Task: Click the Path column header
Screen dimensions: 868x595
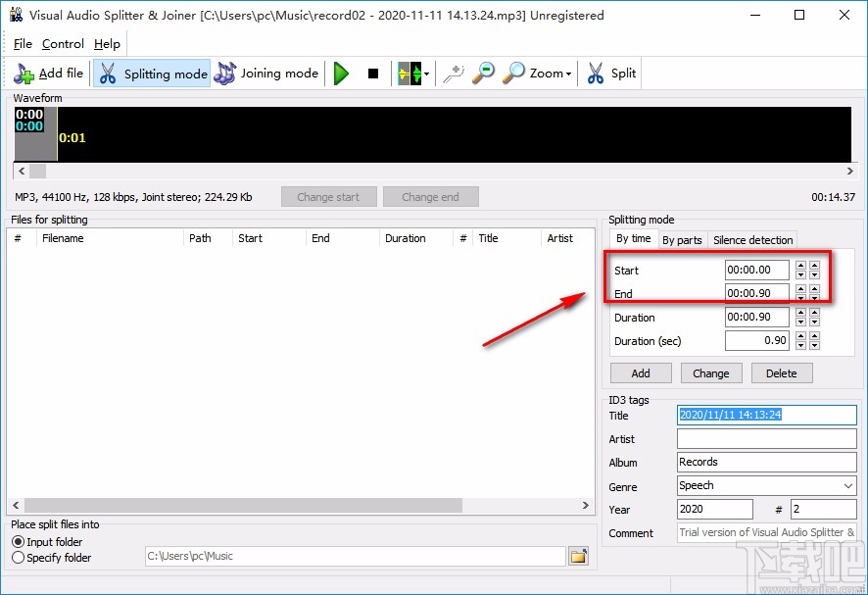Action: 208,238
